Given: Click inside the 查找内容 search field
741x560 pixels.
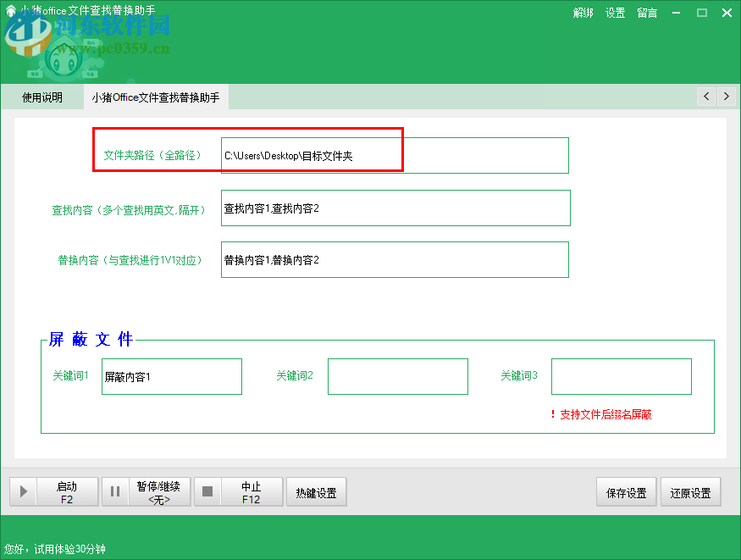Looking at the screenshot, I should point(394,208).
